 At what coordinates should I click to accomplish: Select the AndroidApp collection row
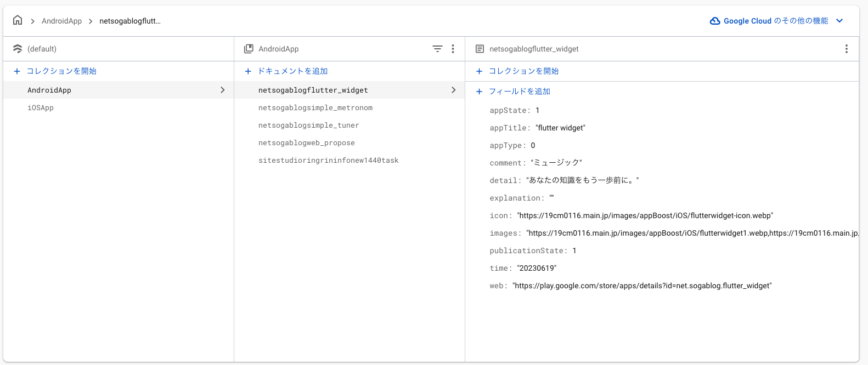pyautogui.click(x=119, y=90)
